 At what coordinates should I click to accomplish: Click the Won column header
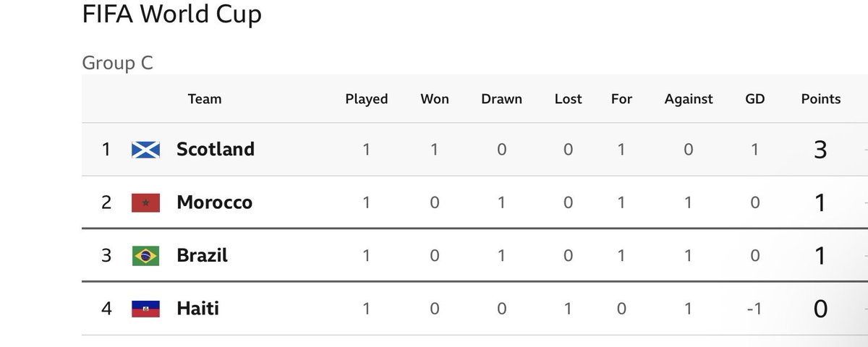tap(435, 99)
